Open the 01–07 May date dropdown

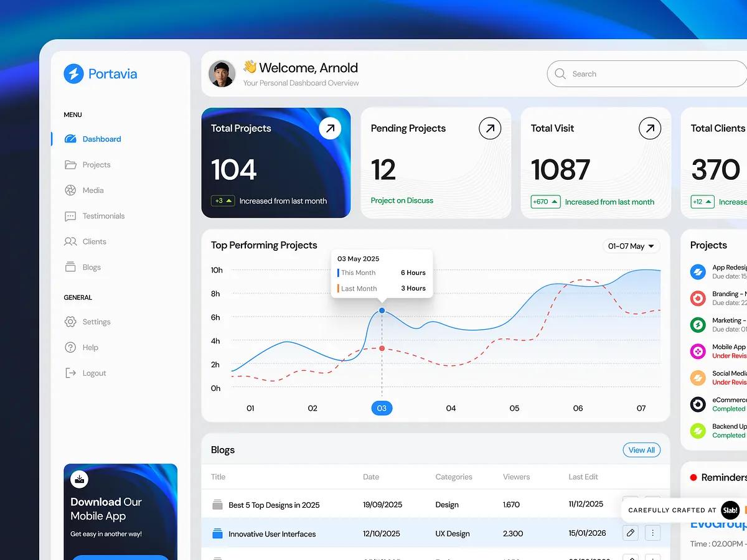[x=631, y=246]
